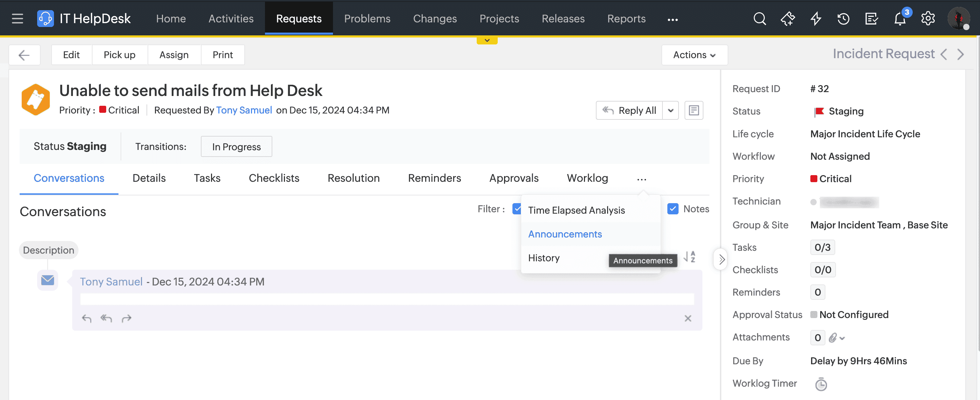Collapse the right details panel arrow
Viewport: 980px width, 400px height.
point(721,260)
